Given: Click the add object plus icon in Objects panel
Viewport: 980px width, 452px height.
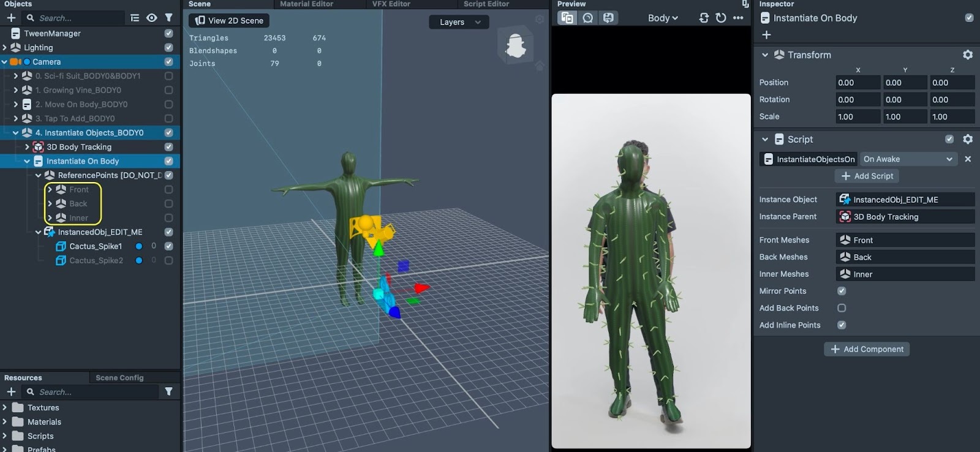Looking at the screenshot, I should coord(11,18).
